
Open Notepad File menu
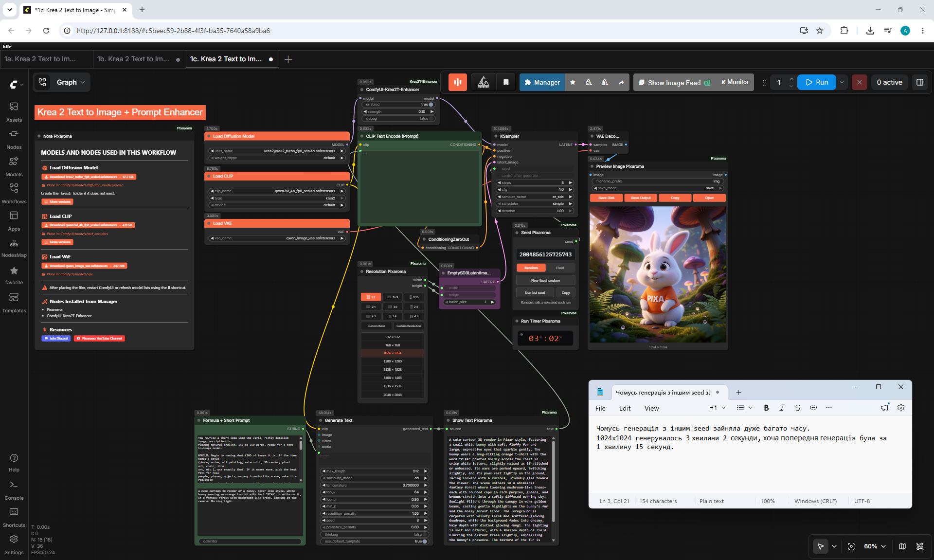(x=600, y=408)
